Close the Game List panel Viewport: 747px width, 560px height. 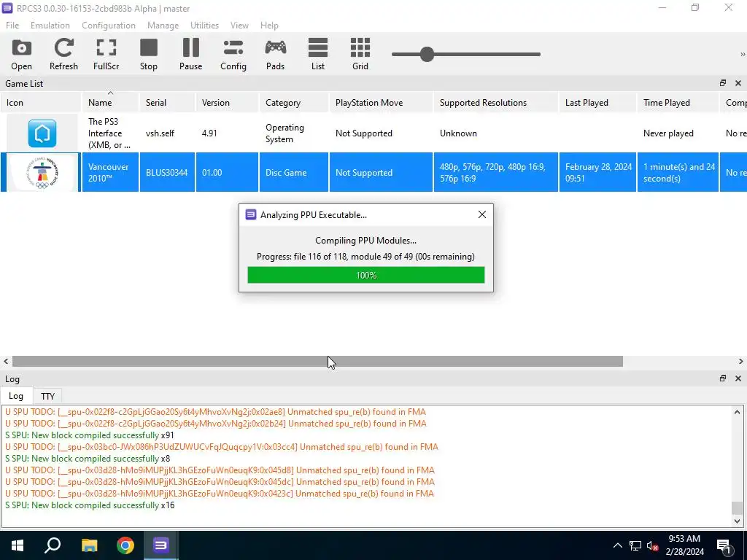coord(738,83)
